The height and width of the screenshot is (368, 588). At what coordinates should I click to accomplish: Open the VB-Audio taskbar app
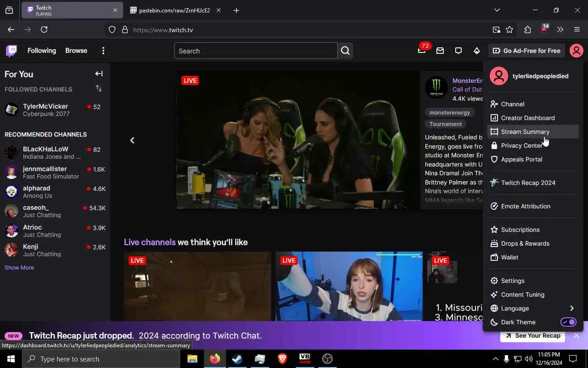305,359
